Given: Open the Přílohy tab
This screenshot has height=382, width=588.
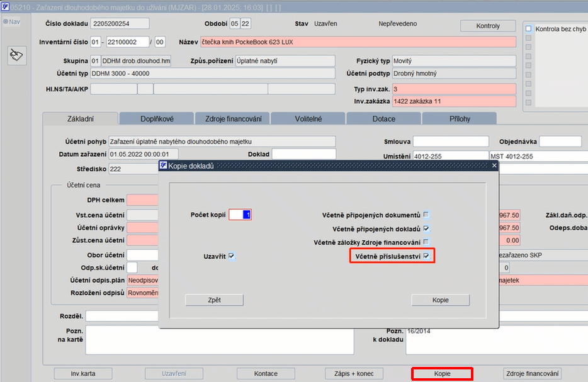Looking at the screenshot, I should click(460, 119).
